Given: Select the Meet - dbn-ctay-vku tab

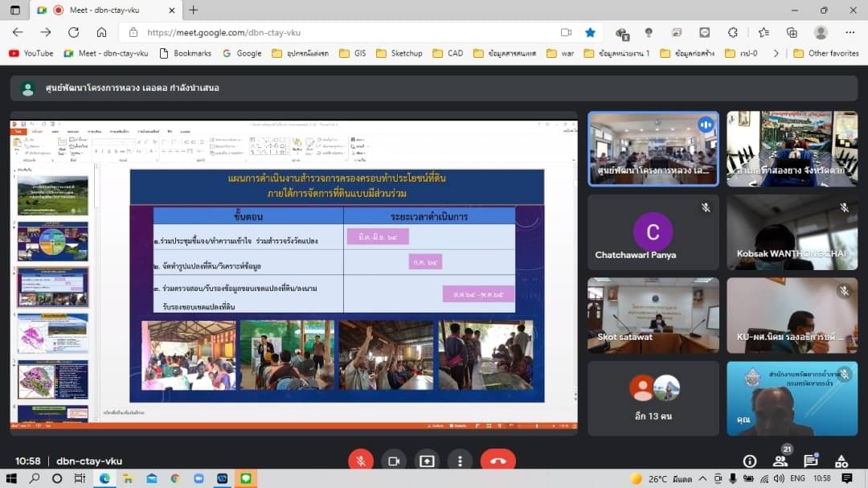Looking at the screenshot, I should point(105,10).
